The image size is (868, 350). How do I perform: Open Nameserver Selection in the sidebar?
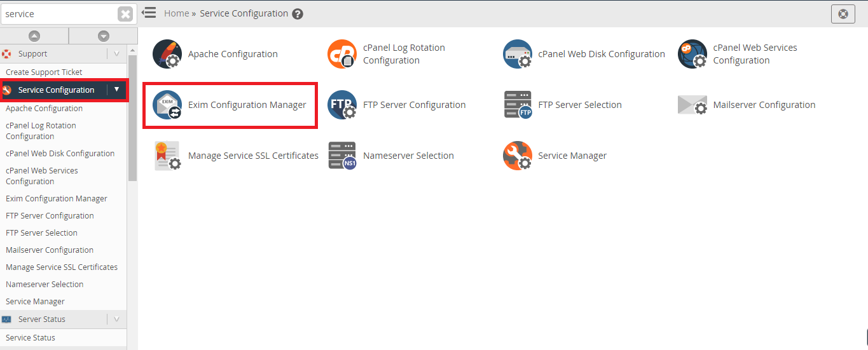[x=45, y=285]
